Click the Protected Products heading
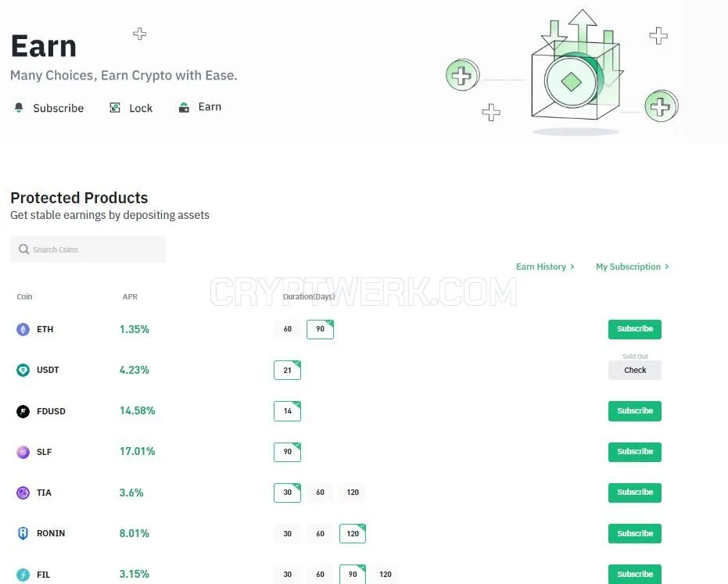This screenshot has height=584, width=728. point(80,198)
